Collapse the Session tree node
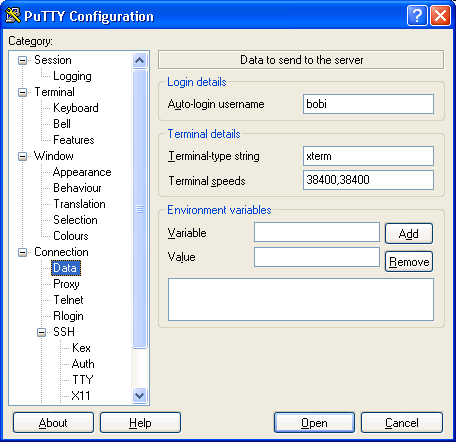The image size is (456, 442). (22, 60)
